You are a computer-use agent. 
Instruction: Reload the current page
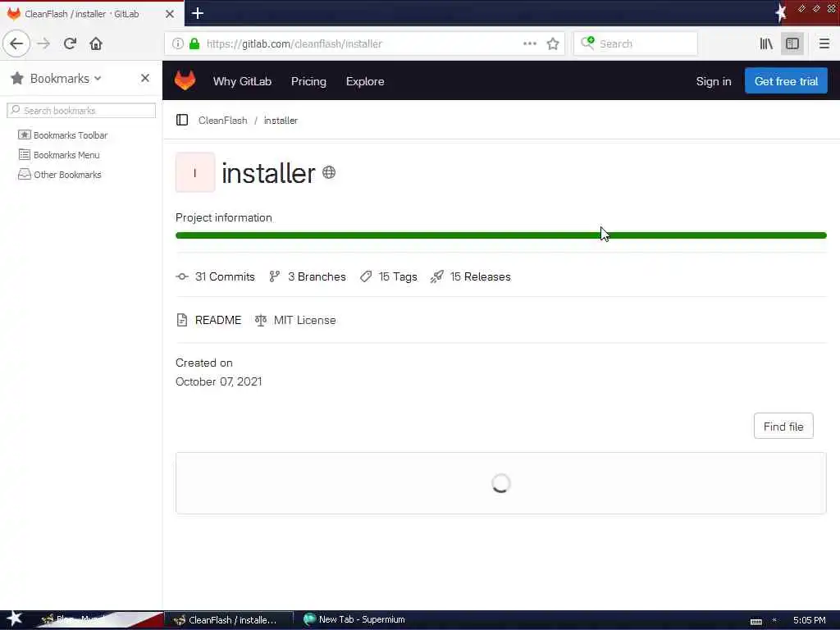click(70, 43)
